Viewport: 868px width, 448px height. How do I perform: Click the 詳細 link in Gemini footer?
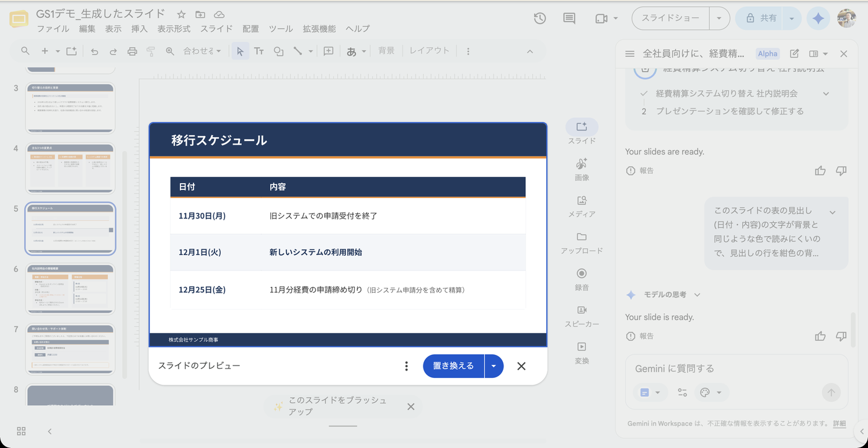click(x=839, y=424)
